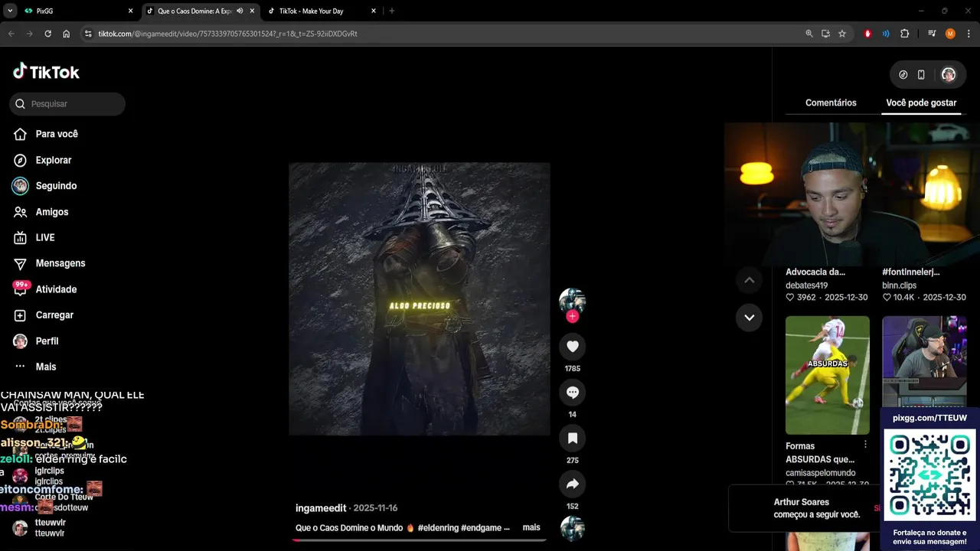Follow creator with the red plus badge
Viewport: 980px width, 551px height.
coord(572,316)
